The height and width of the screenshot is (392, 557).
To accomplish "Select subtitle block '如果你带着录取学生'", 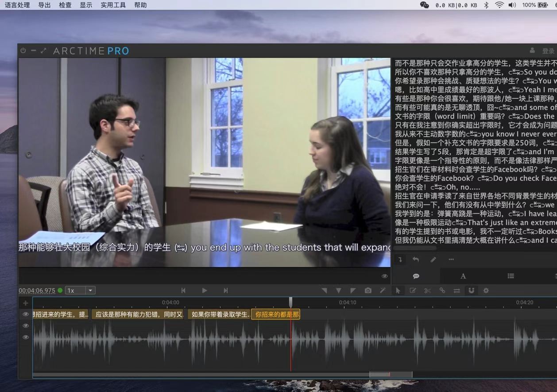I will pyautogui.click(x=219, y=314).
